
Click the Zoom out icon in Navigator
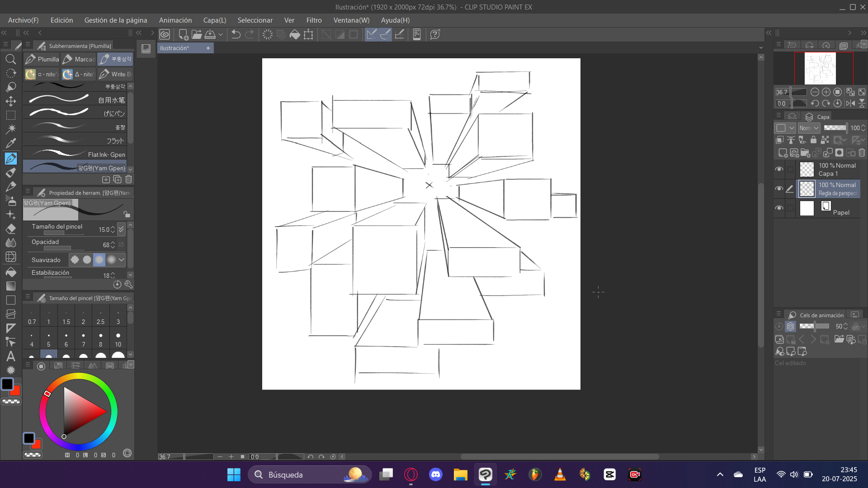pos(815,92)
